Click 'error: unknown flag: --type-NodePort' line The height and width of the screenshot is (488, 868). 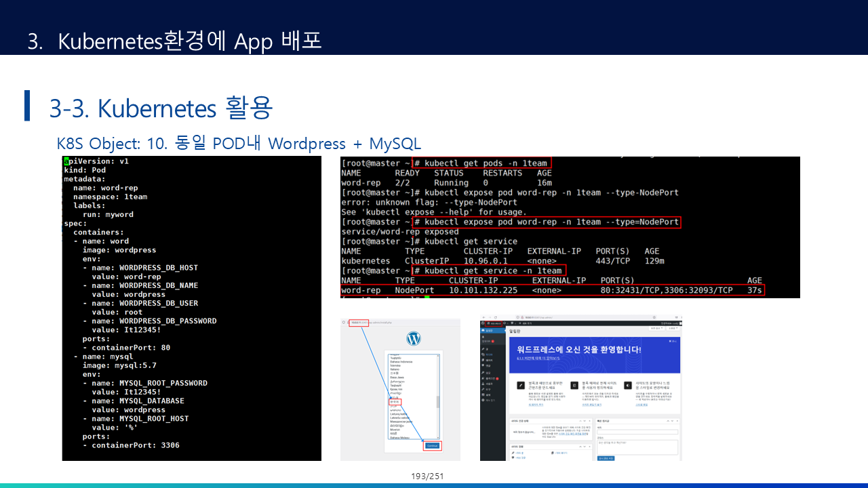click(429, 202)
